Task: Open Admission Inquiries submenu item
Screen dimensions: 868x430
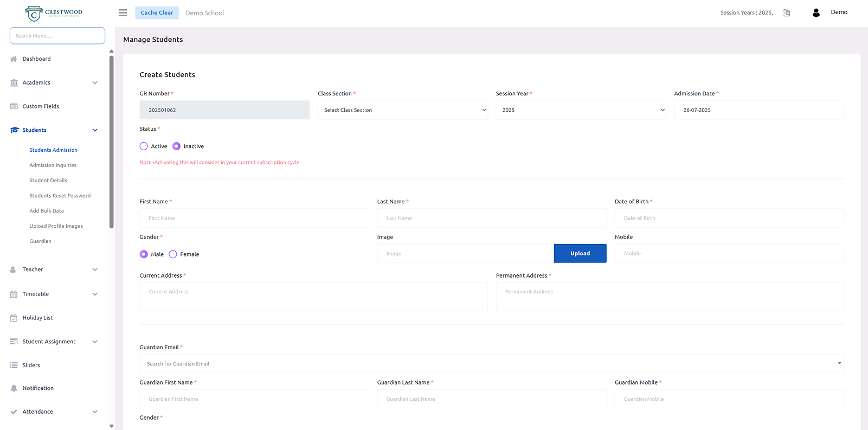Action: [x=53, y=165]
